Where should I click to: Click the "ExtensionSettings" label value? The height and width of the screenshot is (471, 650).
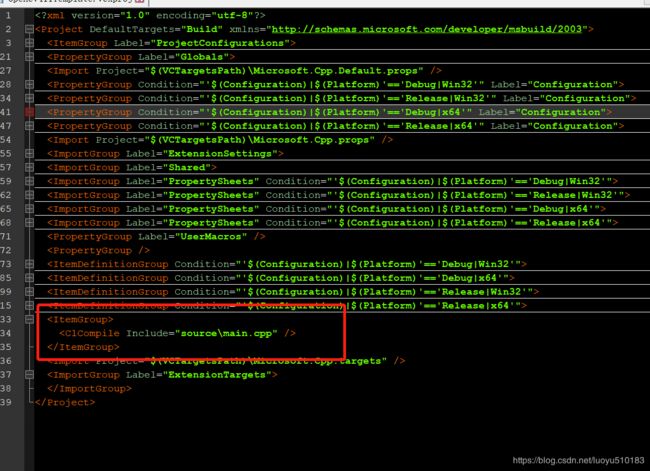pos(220,154)
